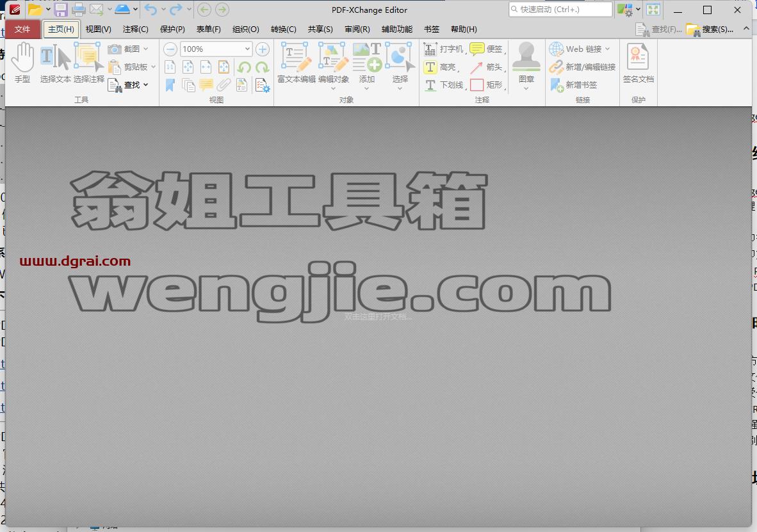Open the zoom level 100% dropdown
The width and height of the screenshot is (757, 532).
click(247, 49)
